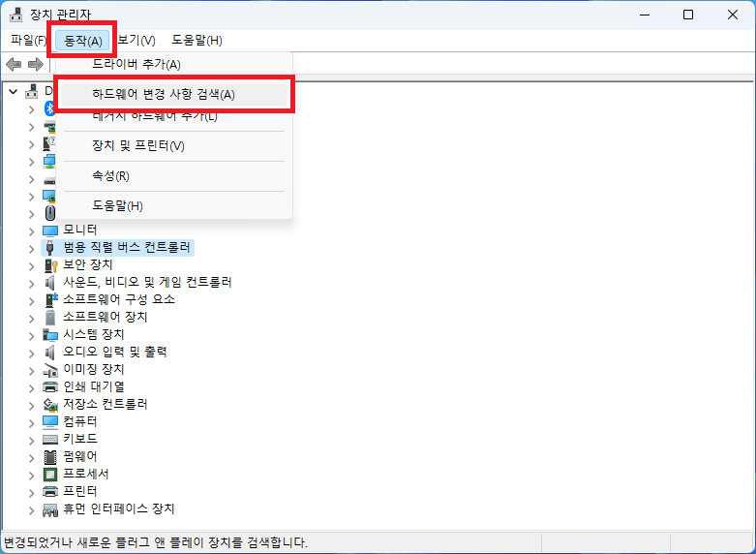
Task: Expand the 프로세서 category
Action: coord(31,476)
